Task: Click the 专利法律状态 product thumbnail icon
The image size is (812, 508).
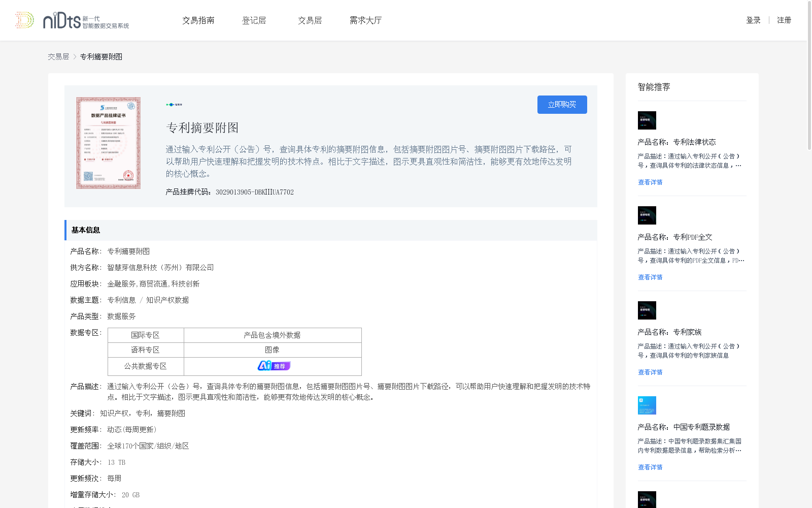Action: pyautogui.click(x=647, y=120)
